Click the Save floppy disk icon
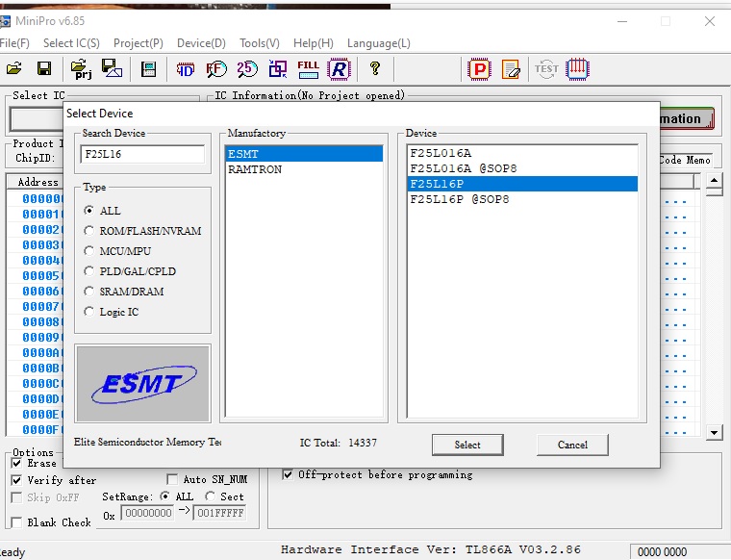The height and width of the screenshot is (560, 731). 44,68
